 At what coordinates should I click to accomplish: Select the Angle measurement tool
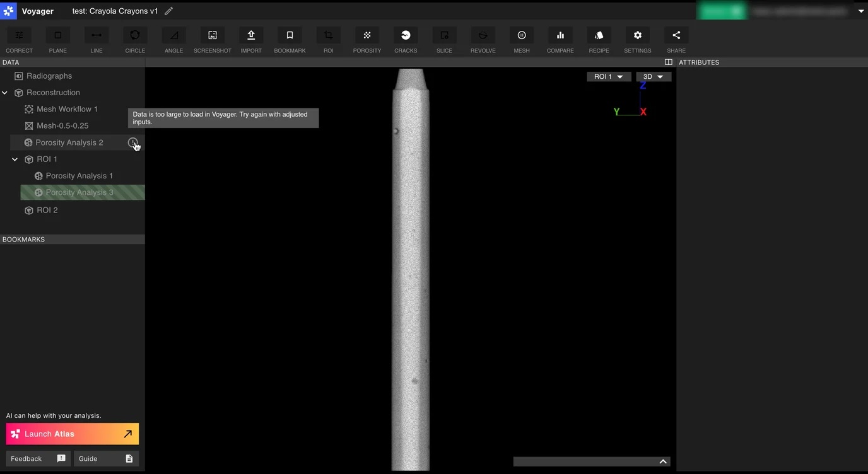tap(174, 35)
